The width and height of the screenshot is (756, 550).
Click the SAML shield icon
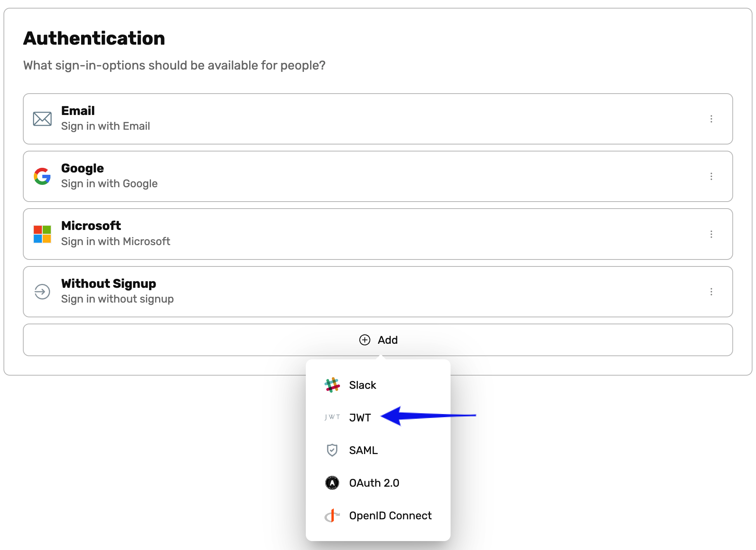tap(332, 450)
